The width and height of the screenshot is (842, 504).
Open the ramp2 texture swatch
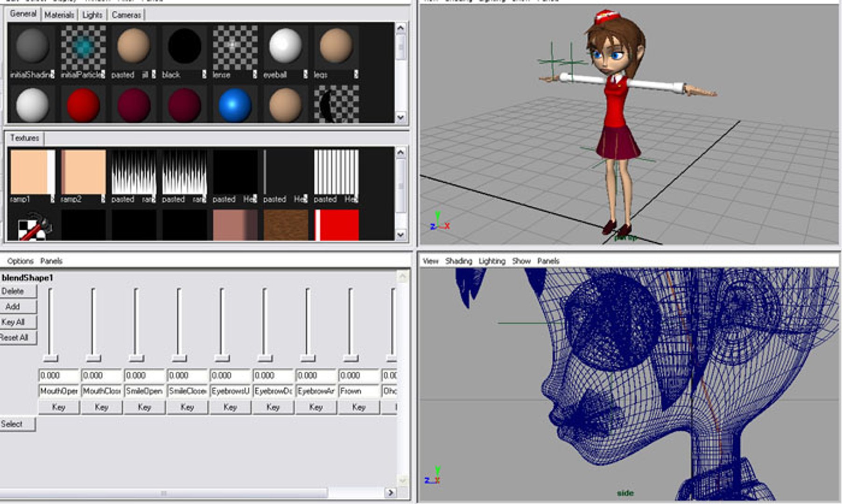tap(83, 172)
